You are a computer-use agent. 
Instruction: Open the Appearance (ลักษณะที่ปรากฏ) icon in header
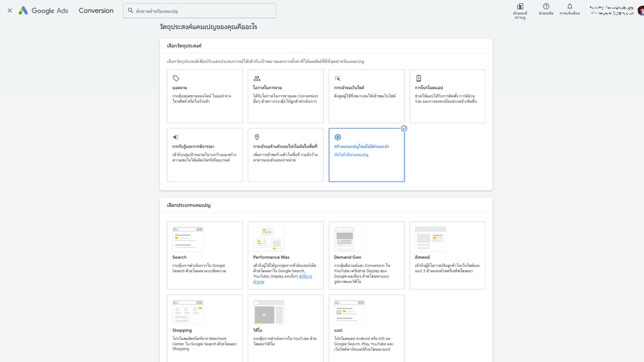(x=520, y=7)
